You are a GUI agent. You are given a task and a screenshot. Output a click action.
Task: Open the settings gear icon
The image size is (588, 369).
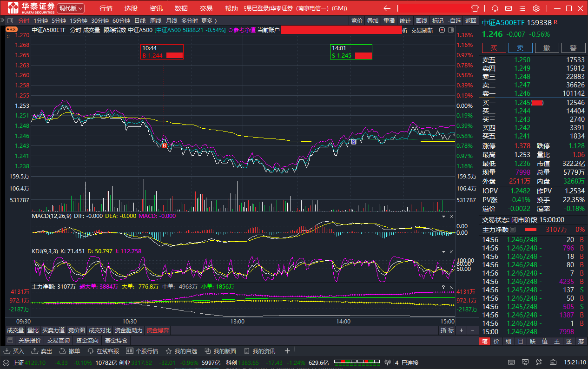click(536, 8)
